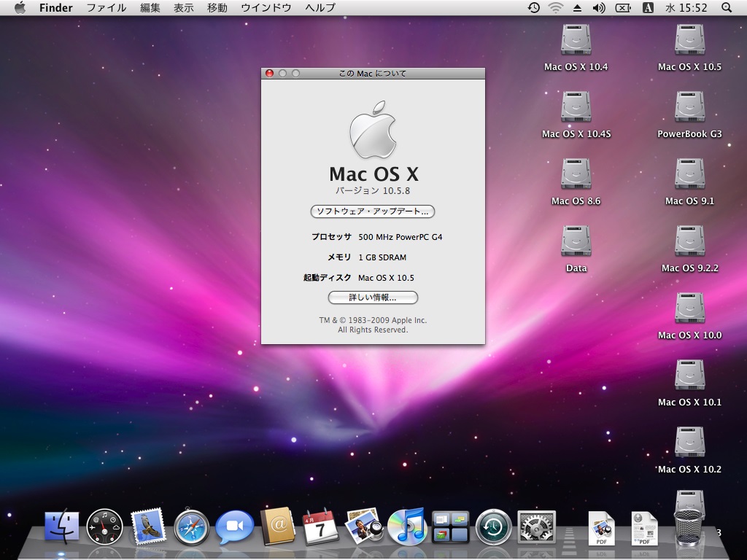Select Mac OS X 10.0 drive icon
Screen dimensions: 747x560
689,308
